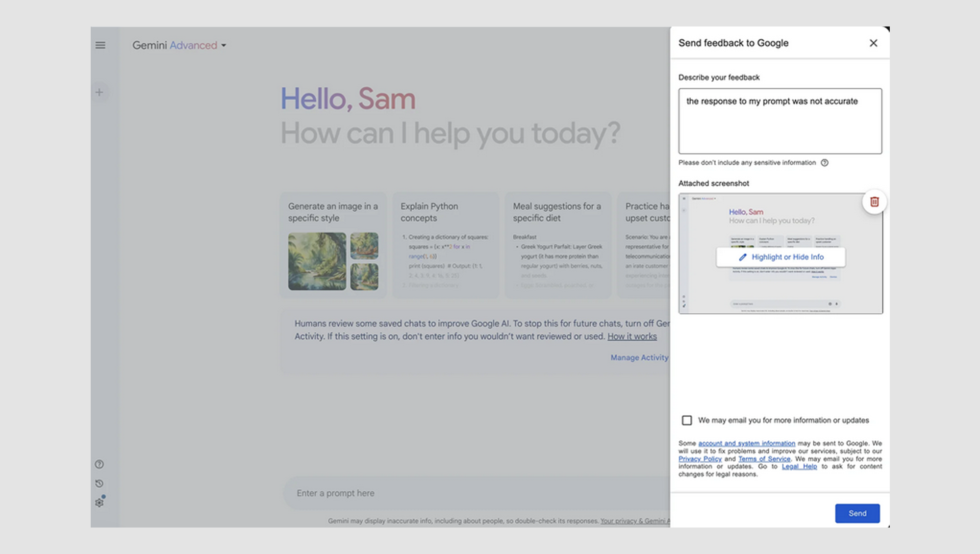
Task: Click the attached screenshot preview thumbnail
Action: pyautogui.click(x=780, y=253)
